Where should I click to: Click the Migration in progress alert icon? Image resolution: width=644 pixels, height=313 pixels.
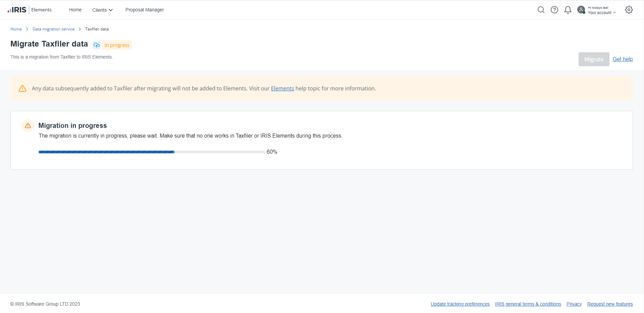click(28, 126)
